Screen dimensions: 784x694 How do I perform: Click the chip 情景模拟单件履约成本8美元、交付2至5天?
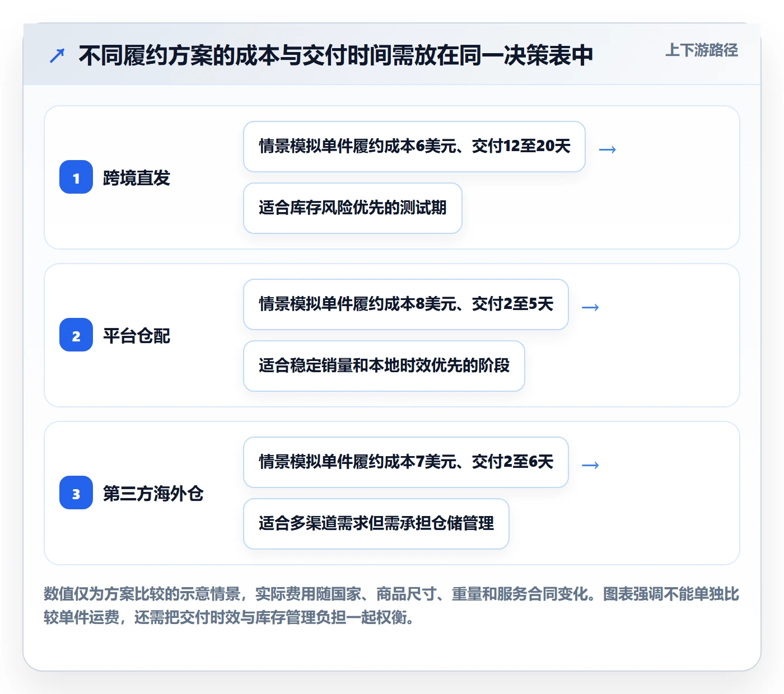pyautogui.click(x=406, y=304)
